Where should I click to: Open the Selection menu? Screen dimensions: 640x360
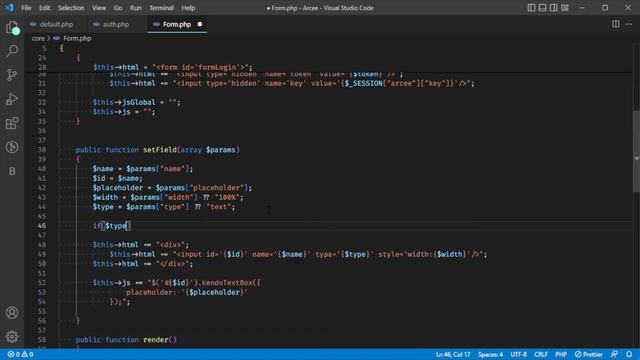[71, 8]
